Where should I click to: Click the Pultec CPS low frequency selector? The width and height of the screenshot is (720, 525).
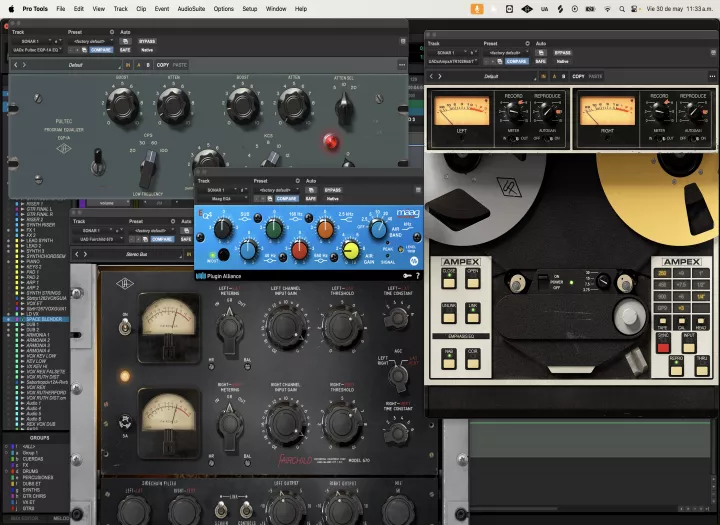click(148, 169)
